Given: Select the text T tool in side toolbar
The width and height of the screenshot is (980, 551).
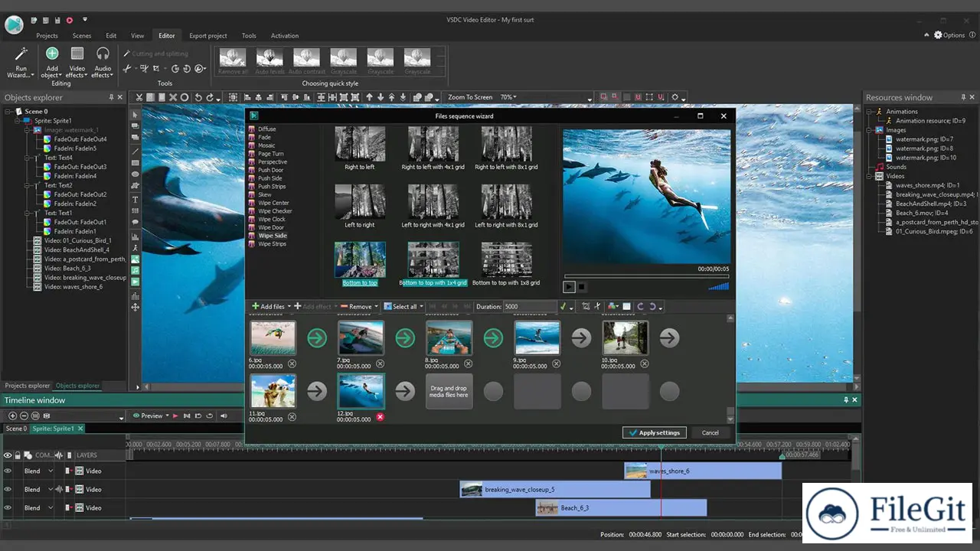Looking at the screenshot, I should [136, 200].
